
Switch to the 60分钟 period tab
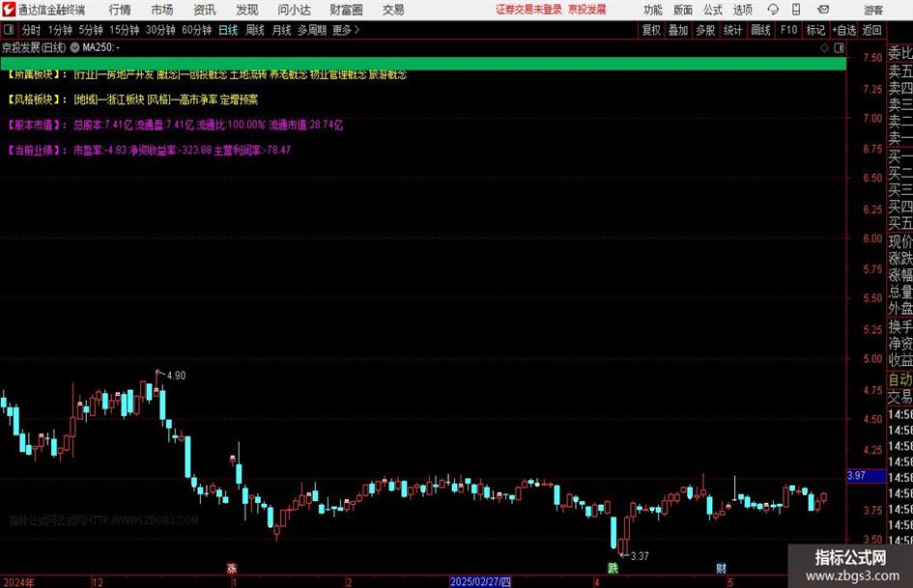tap(196, 30)
